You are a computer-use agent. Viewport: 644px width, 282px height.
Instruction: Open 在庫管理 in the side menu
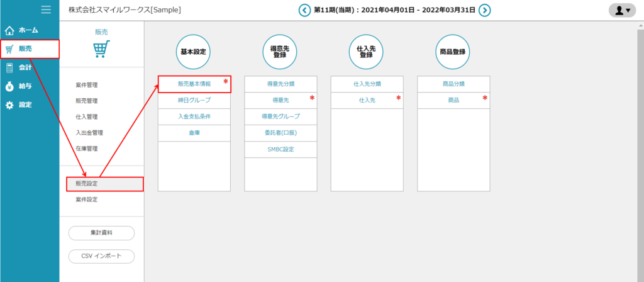pyautogui.click(x=87, y=149)
